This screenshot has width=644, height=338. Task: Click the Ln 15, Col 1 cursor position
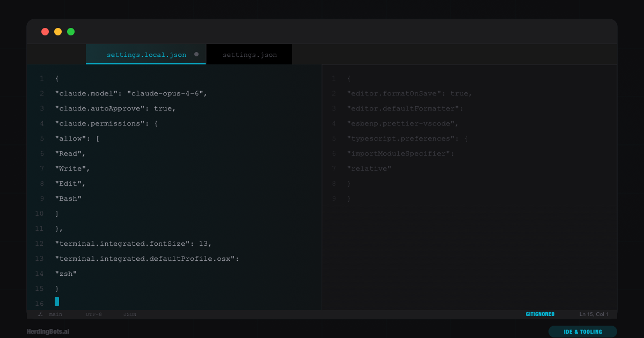coord(594,314)
